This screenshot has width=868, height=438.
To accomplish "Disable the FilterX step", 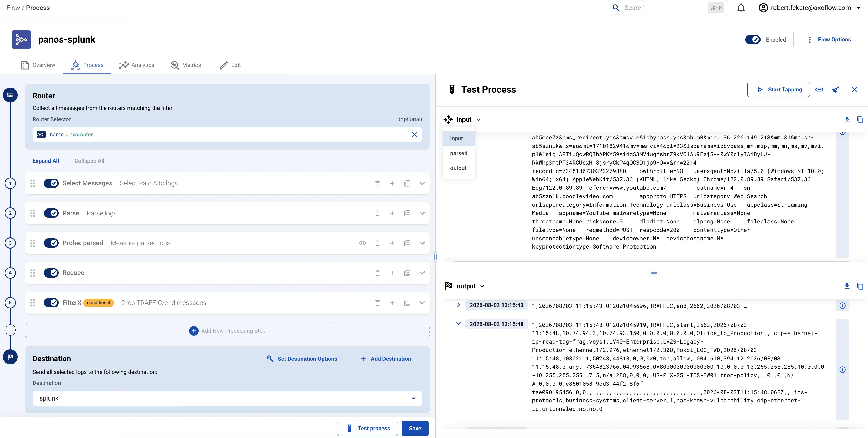I will tap(51, 303).
